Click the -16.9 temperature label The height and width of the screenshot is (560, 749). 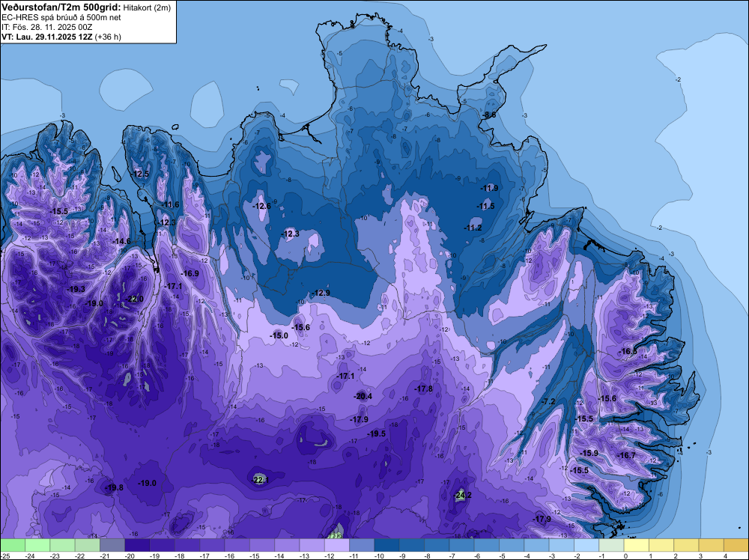pos(190,273)
